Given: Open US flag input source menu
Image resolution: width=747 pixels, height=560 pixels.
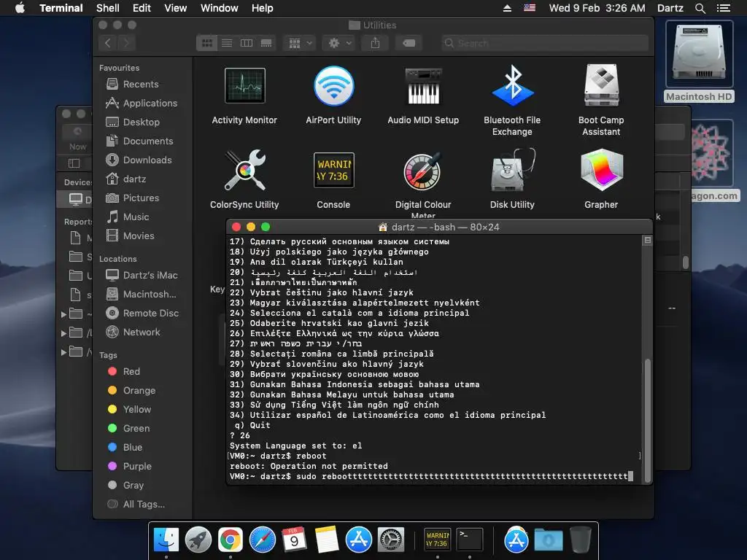Looking at the screenshot, I should pos(530,8).
